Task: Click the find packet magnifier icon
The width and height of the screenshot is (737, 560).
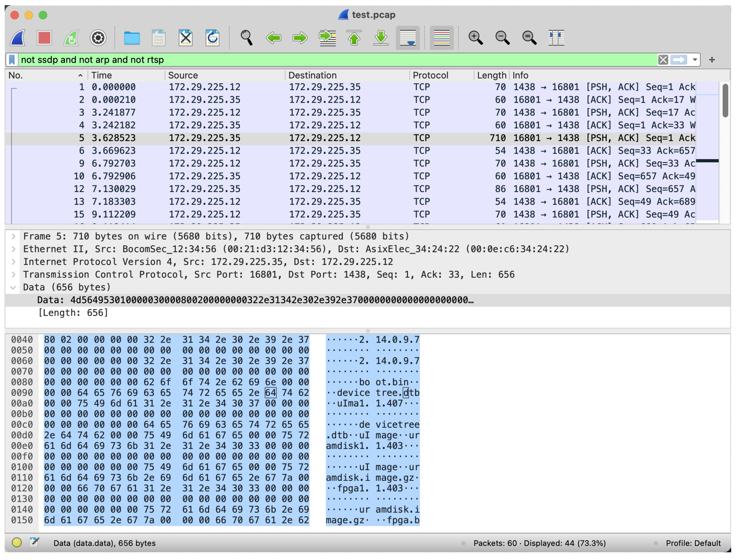Action: [247, 38]
